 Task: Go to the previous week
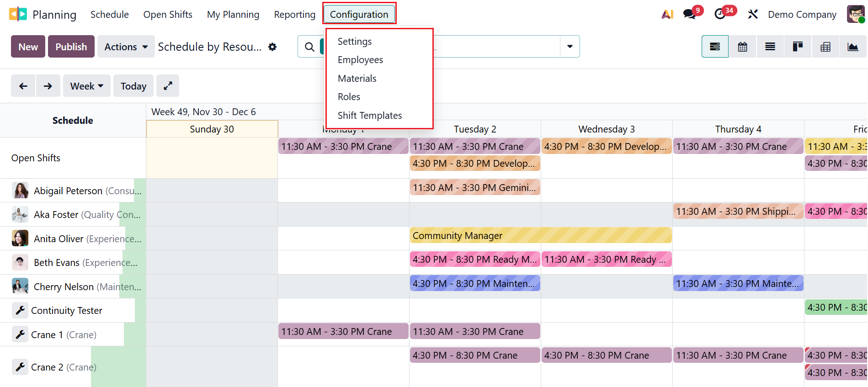23,86
